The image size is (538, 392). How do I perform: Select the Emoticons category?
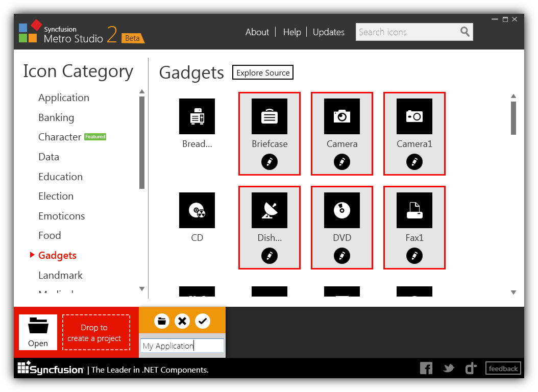[x=61, y=216]
